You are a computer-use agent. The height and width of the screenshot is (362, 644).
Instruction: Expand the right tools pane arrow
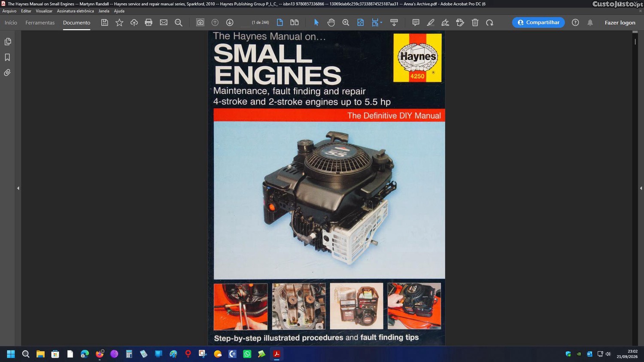641,188
